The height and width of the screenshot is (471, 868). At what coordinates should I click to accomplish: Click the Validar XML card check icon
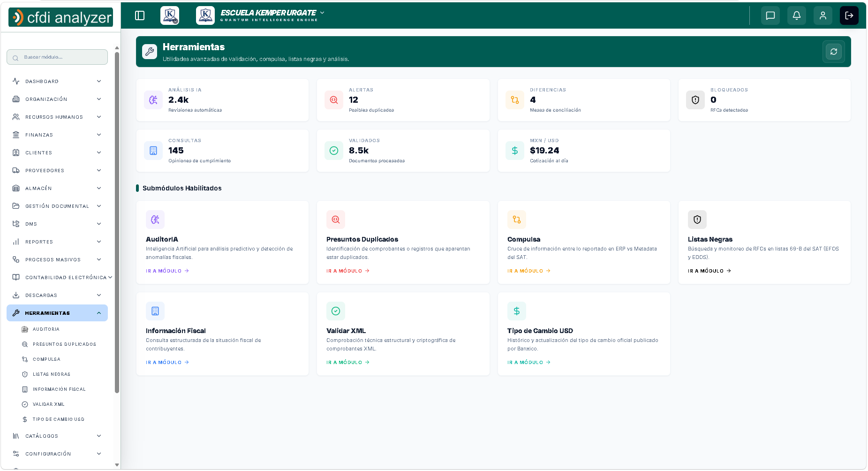[x=336, y=311]
